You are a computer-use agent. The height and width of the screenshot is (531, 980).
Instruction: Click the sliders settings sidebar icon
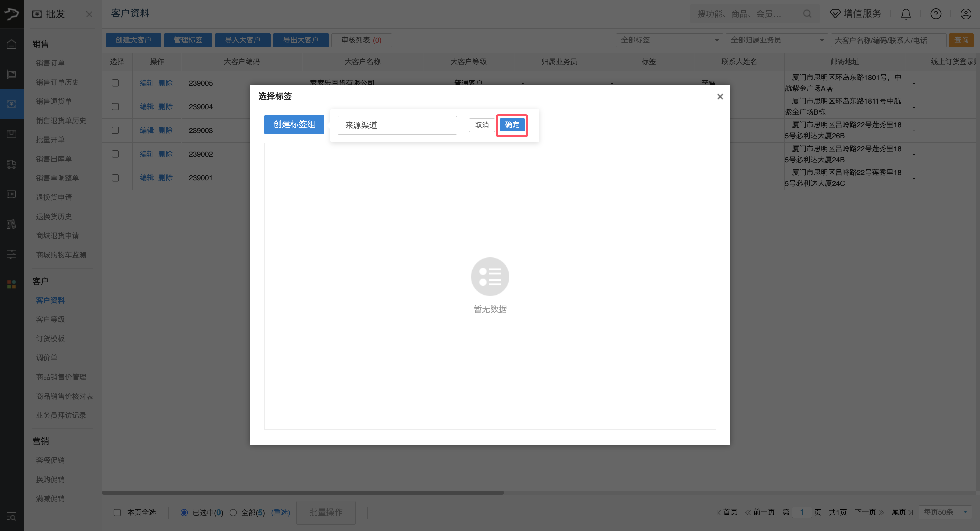click(11, 254)
